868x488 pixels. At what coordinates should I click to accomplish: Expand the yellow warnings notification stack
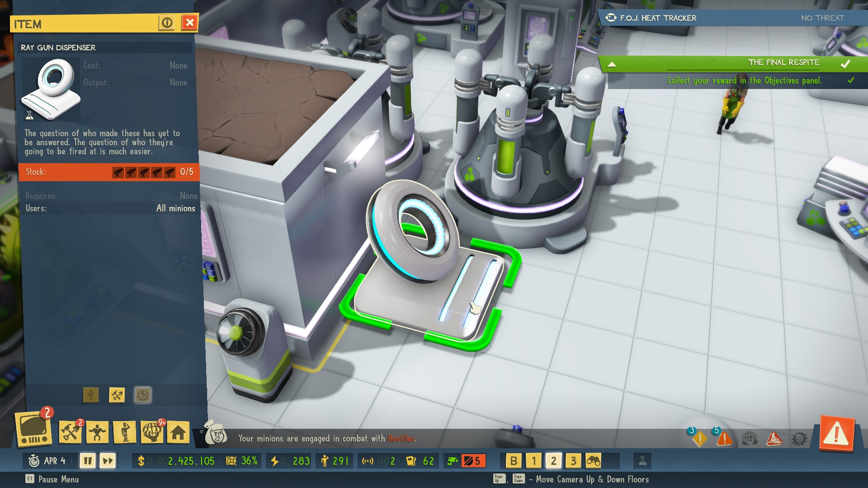[x=699, y=438]
